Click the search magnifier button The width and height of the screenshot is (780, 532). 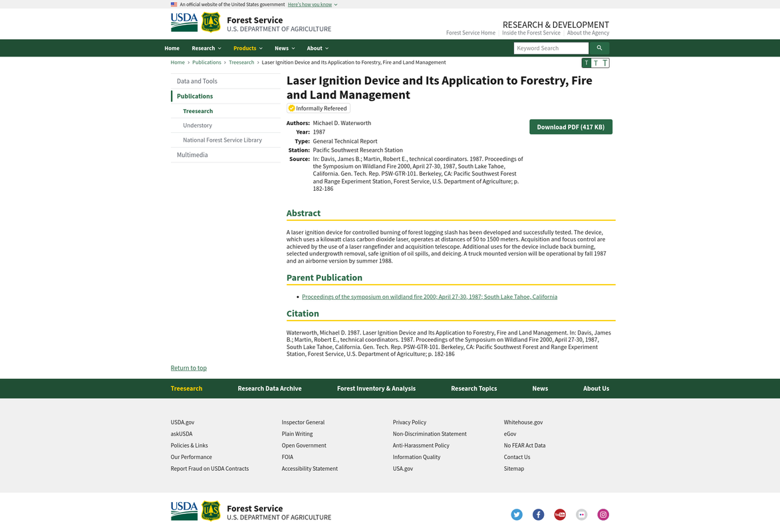click(599, 49)
